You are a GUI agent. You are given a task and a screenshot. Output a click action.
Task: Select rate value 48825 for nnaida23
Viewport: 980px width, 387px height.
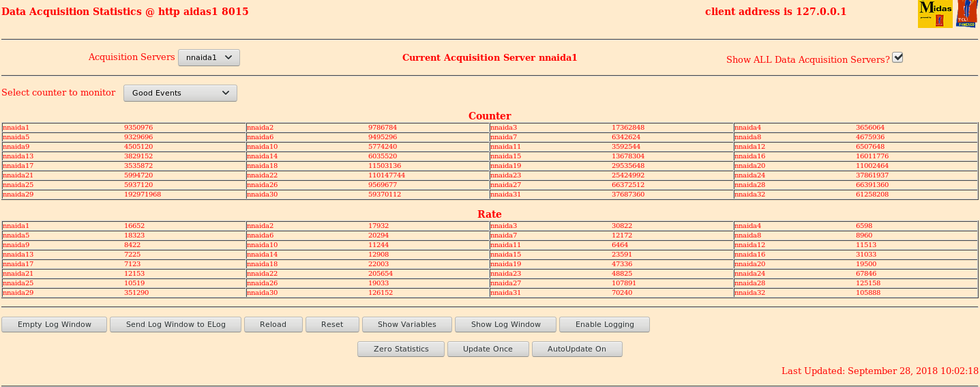tap(622, 274)
